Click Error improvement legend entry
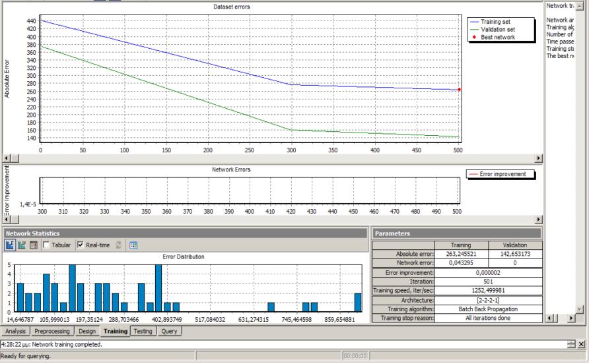This screenshot has height=364, width=589. coord(497,174)
